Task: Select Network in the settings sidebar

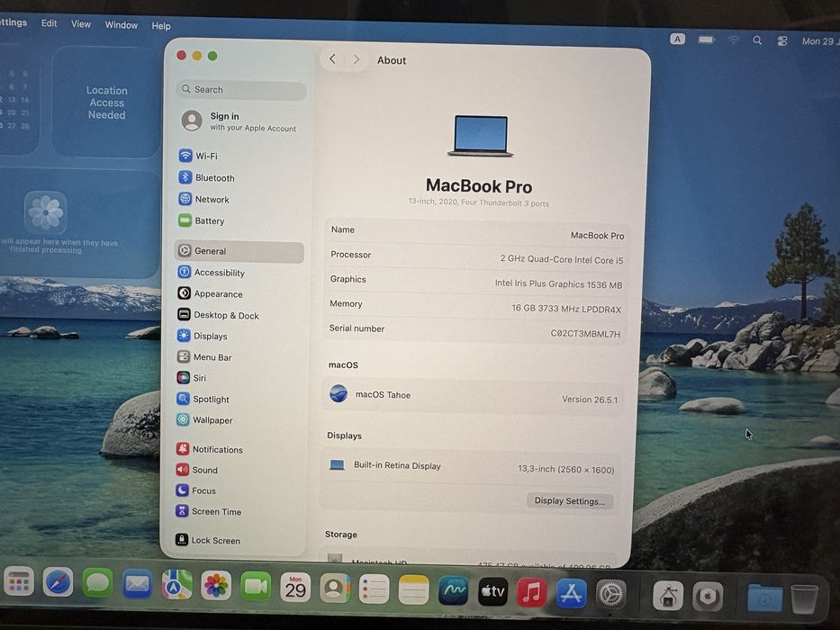Action: coord(203,199)
